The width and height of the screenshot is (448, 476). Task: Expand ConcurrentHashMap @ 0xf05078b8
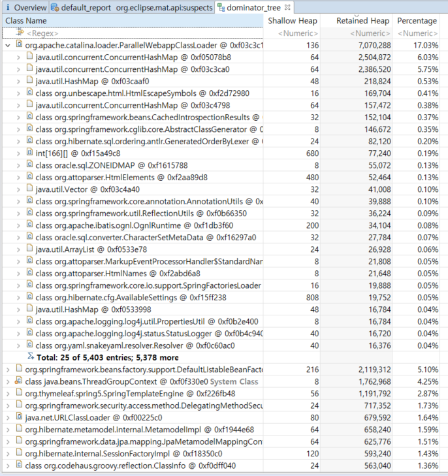point(18,57)
